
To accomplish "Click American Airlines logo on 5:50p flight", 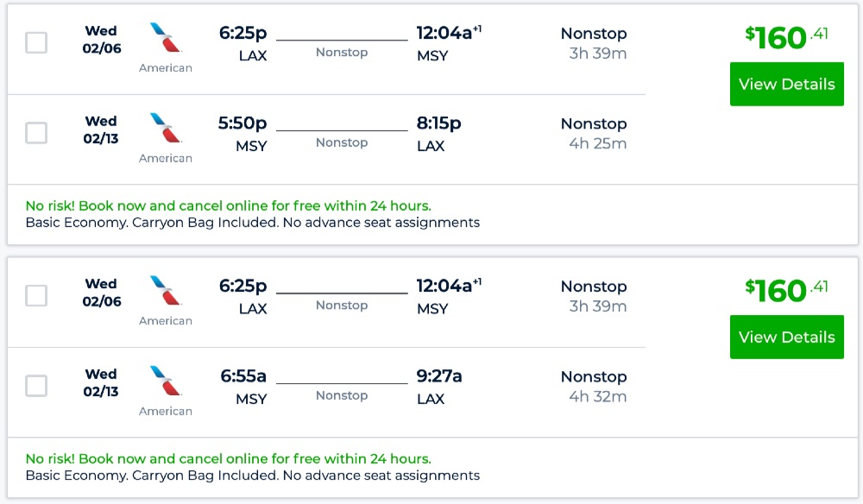I will click(166, 129).
